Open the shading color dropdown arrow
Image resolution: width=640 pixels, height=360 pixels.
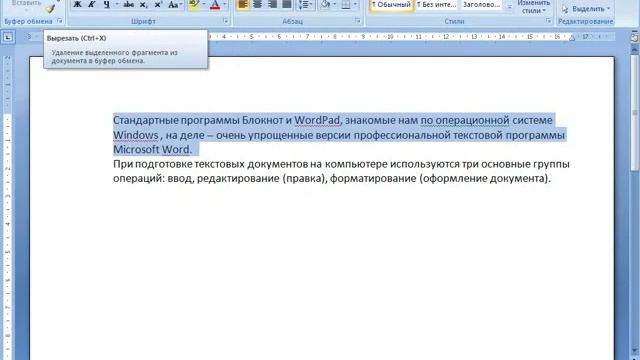335,5
